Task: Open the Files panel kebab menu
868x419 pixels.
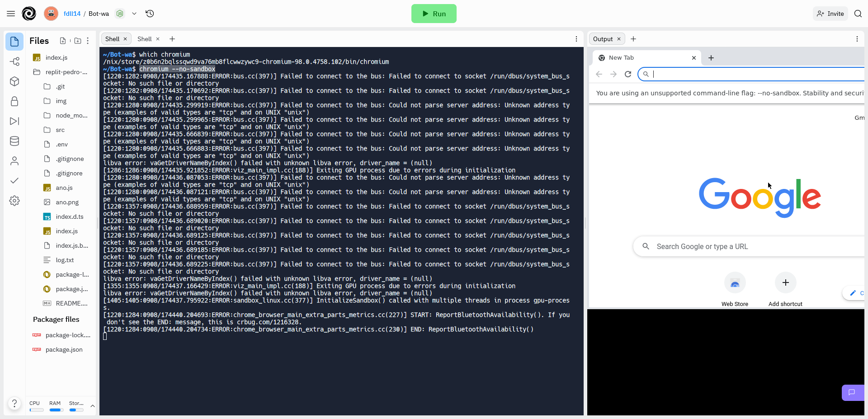Action: pos(88,41)
